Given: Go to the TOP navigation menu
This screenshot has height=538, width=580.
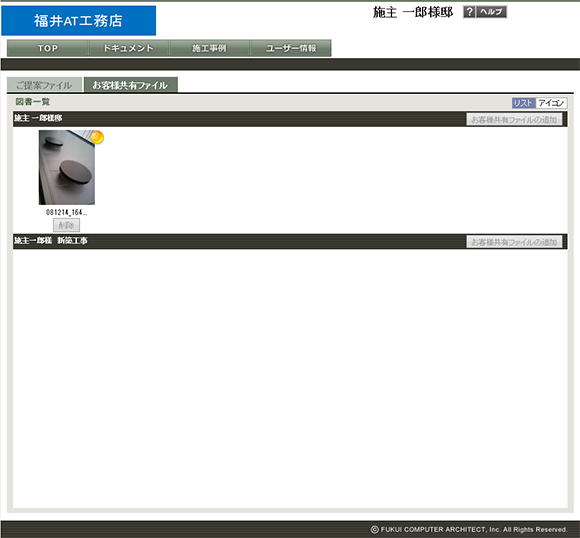Looking at the screenshot, I should 48,48.
